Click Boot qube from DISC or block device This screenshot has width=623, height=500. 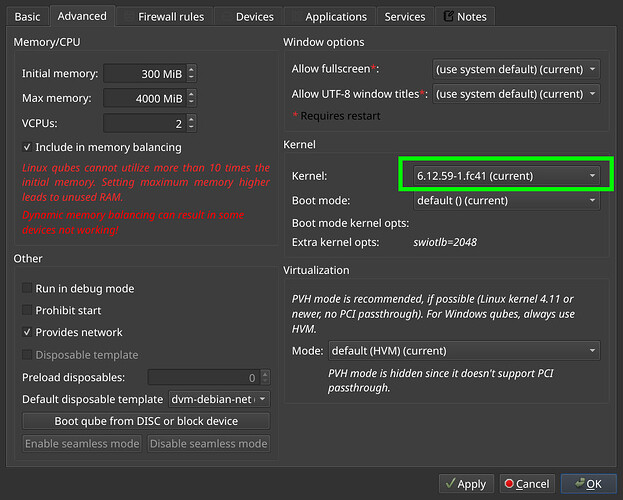(x=145, y=421)
